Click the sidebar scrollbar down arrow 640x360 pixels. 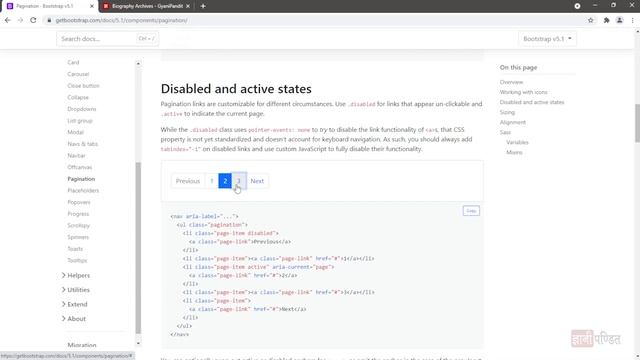tap(138, 343)
